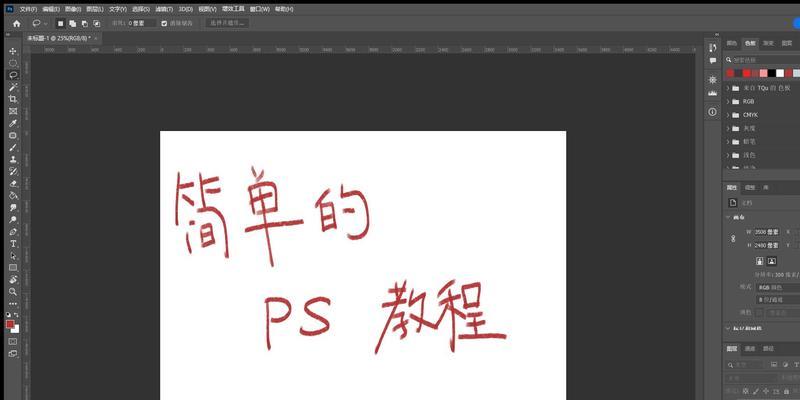Open the 编辑(E) menu
The image size is (800, 400).
51,9
